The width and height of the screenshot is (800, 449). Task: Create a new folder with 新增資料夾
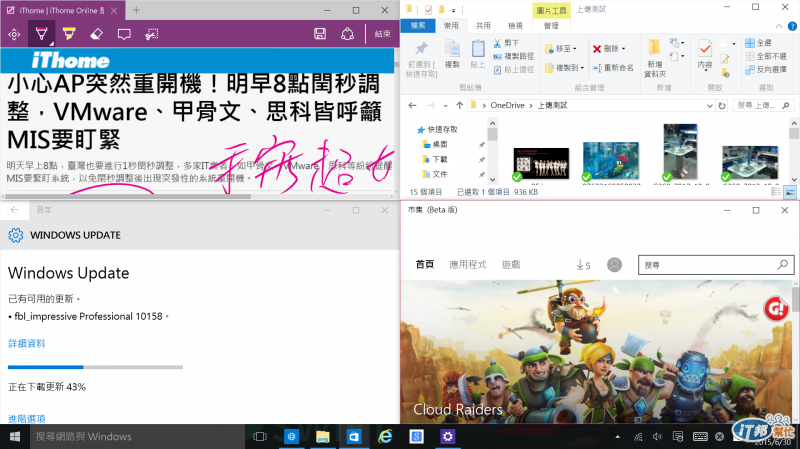point(655,59)
